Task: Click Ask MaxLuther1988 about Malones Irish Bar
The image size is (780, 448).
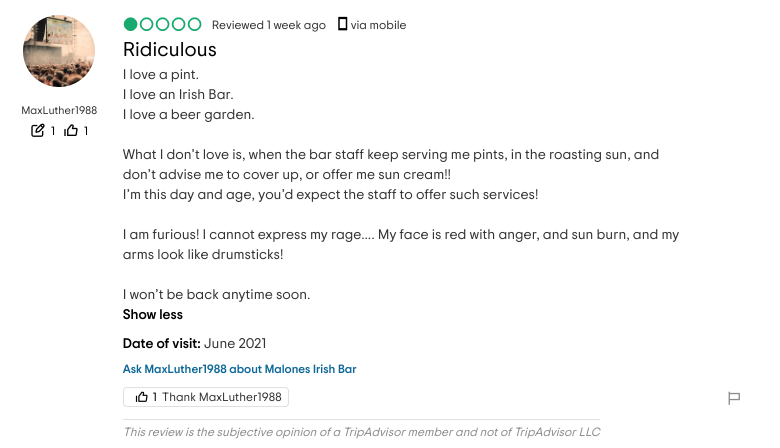Action: pyautogui.click(x=239, y=369)
